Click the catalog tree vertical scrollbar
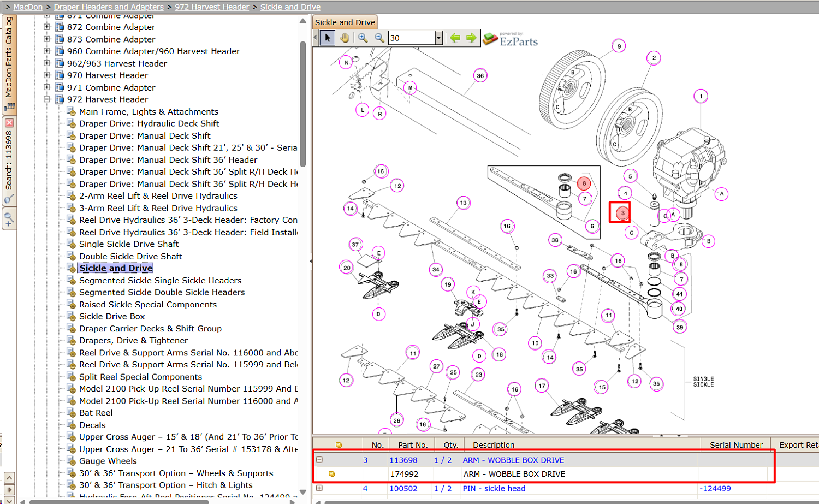Screen dimensions: 819x504 click(x=303, y=104)
